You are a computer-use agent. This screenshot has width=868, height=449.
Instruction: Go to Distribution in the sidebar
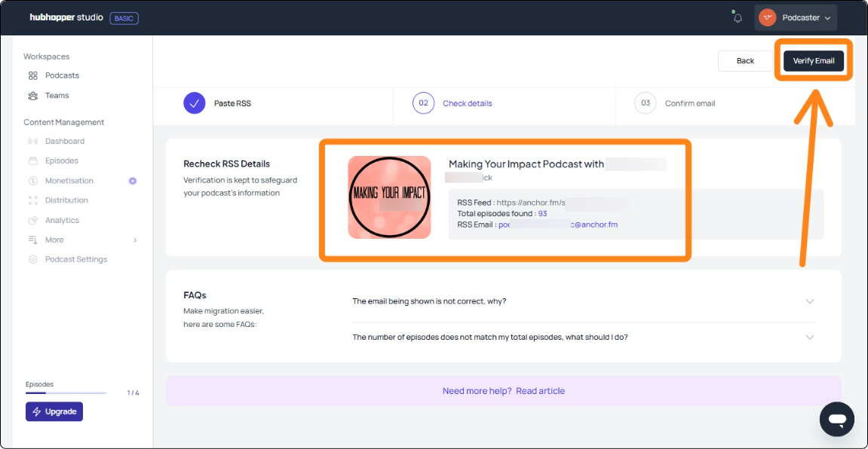[66, 200]
